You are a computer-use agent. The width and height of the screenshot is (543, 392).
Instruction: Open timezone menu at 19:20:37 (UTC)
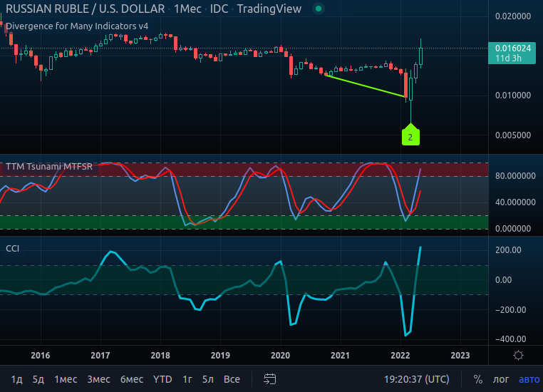point(417,380)
